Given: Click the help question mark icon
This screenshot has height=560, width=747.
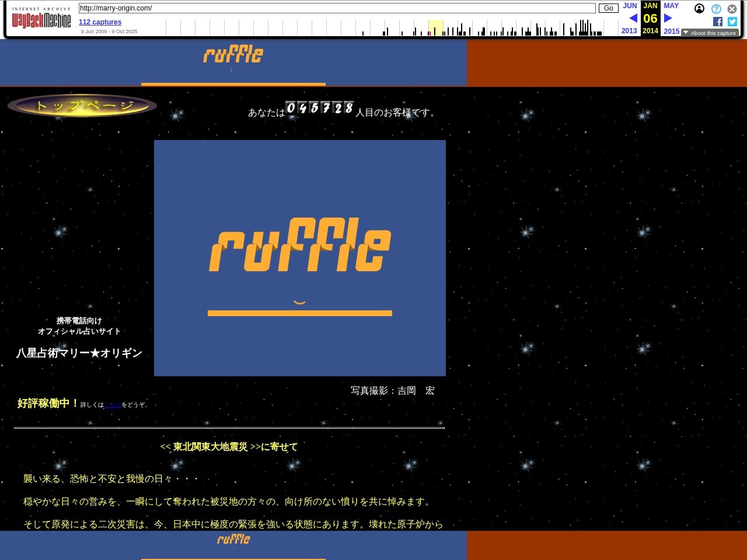Looking at the screenshot, I should click(x=716, y=9).
